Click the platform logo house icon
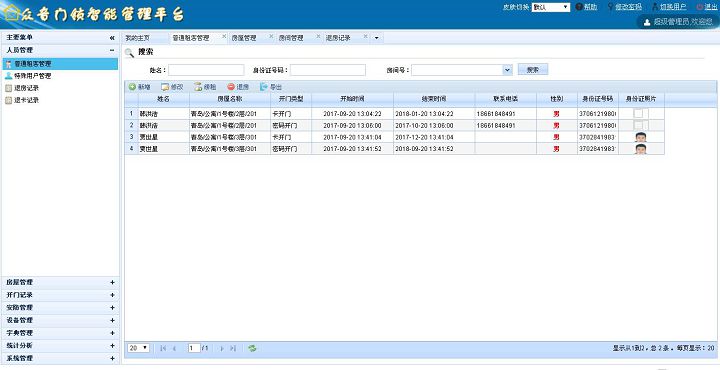 11,13
